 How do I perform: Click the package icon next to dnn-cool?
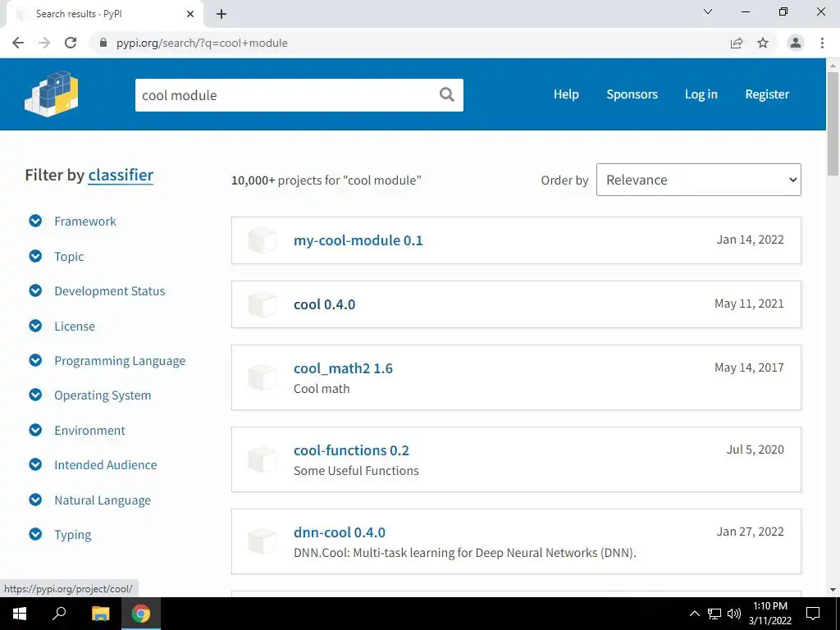(x=262, y=541)
